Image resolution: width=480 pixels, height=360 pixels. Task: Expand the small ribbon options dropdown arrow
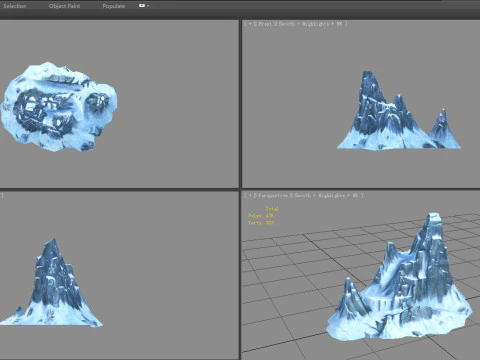[x=148, y=6]
